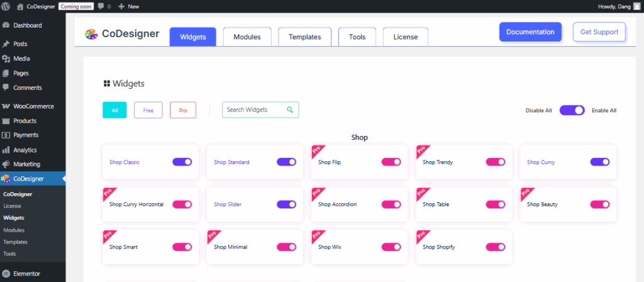Click the plus New icon in admin bar
This screenshot has width=644, height=282.
(121, 6)
